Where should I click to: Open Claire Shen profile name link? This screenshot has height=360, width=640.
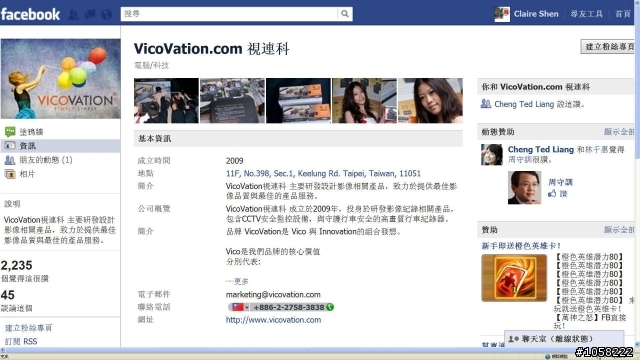coord(536,14)
